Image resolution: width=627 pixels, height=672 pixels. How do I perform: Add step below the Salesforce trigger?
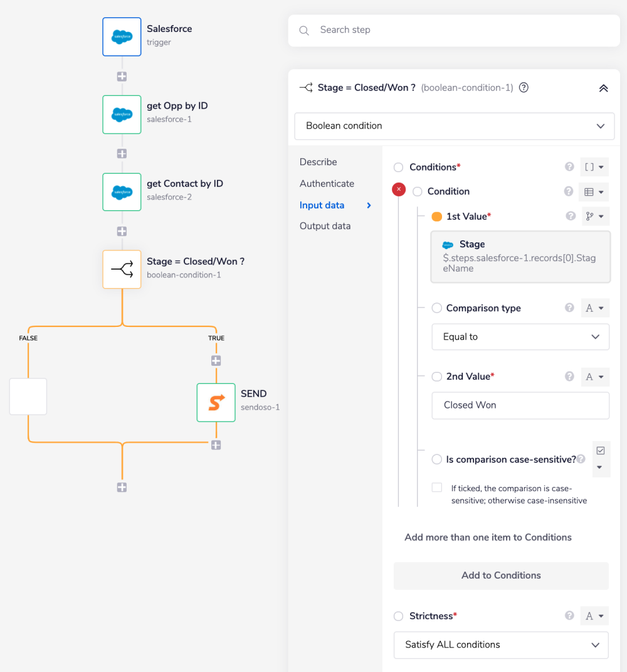tap(122, 76)
